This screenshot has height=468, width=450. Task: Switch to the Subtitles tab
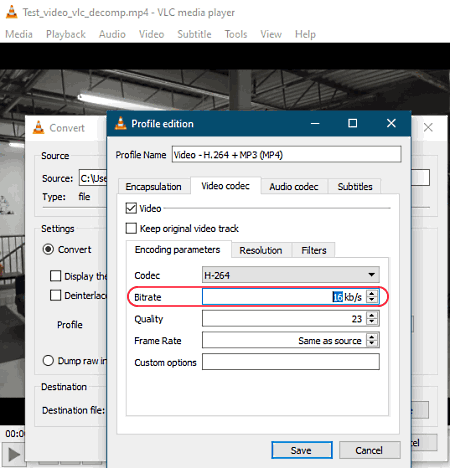[355, 186]
